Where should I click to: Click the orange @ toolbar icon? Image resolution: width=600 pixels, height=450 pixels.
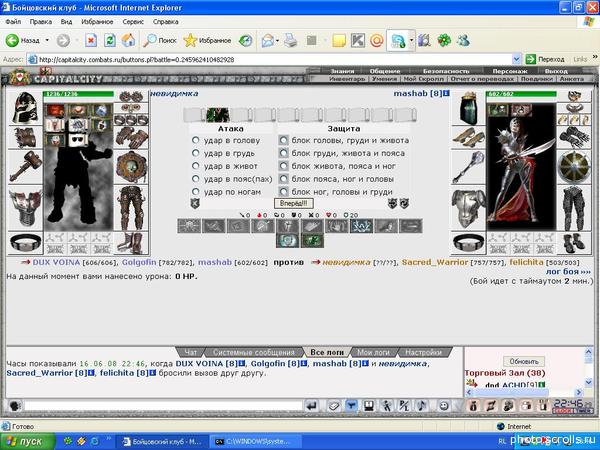tap(377, 41)
